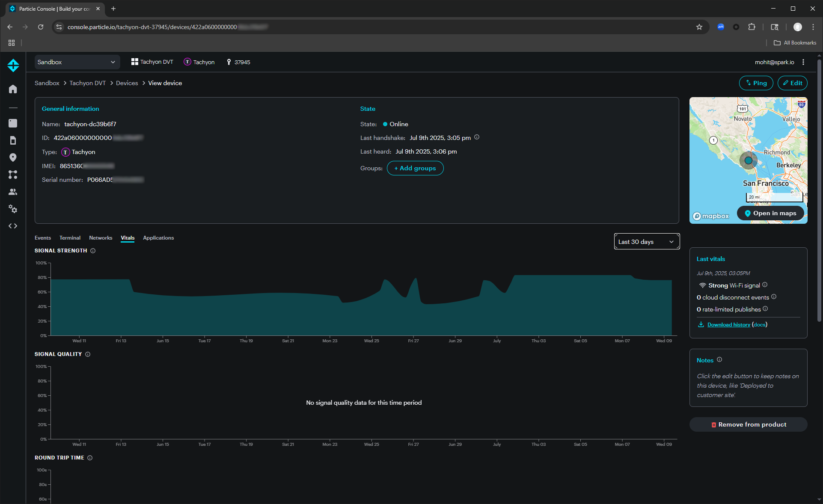This screenshot has width=823, height=504.
Task: Click device name tachyon-dc39b6f7
Action: coord(90,124)
